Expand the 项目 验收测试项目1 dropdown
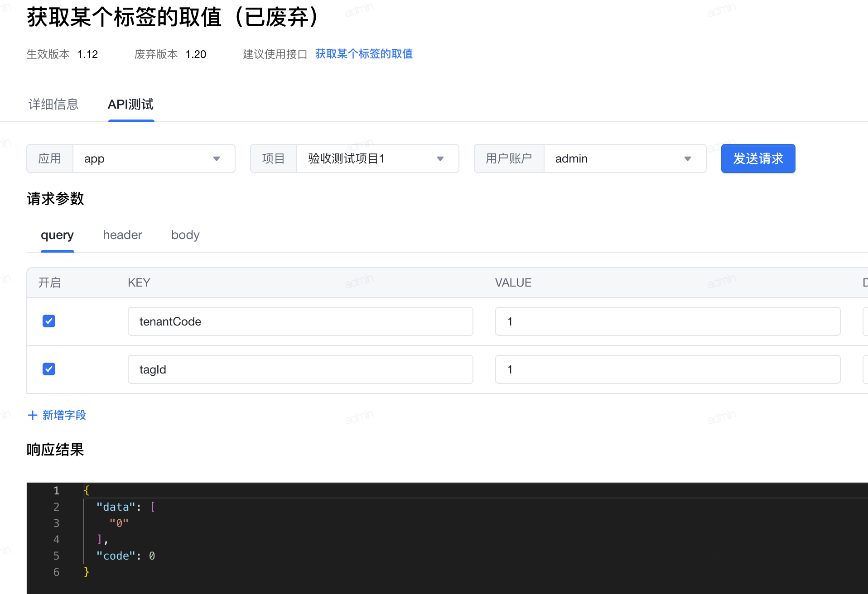 click(x=377, y=158)
